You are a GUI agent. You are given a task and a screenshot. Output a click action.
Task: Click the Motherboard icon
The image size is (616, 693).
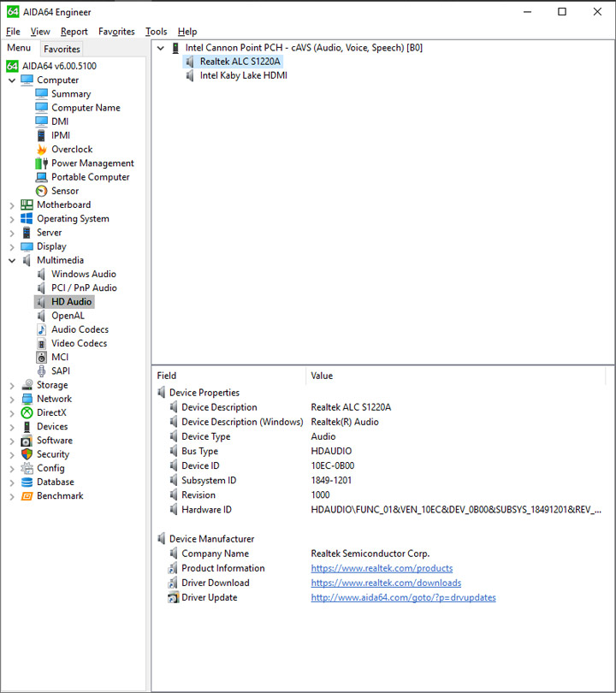click(27, 204)
